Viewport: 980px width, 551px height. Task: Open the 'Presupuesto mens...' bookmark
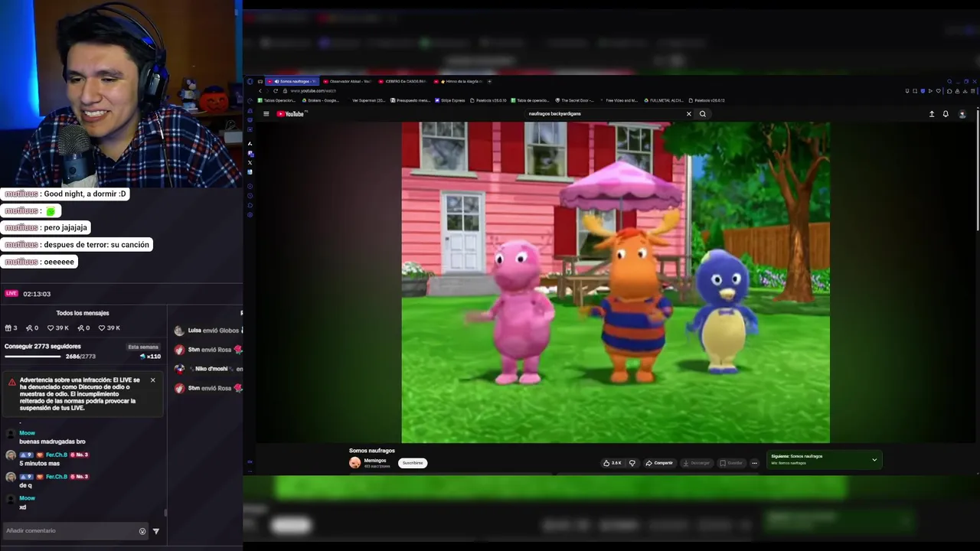(410, 100)
